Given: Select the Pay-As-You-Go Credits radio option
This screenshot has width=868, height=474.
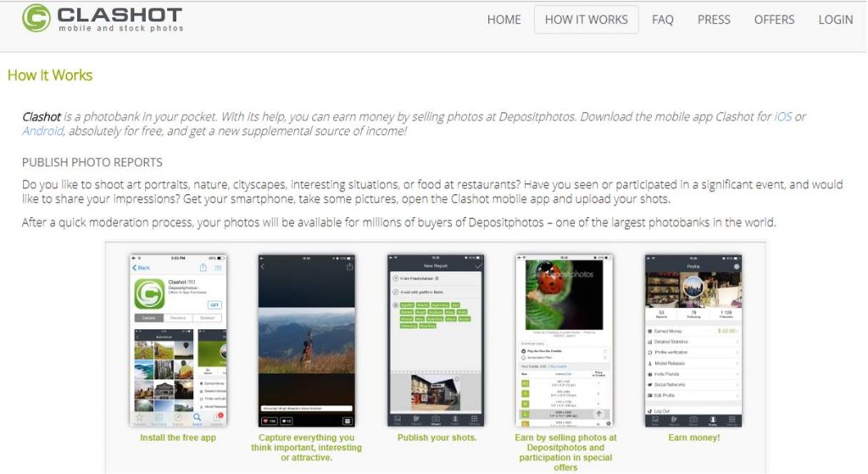Looking at the screenshot, I should [524, 350].
